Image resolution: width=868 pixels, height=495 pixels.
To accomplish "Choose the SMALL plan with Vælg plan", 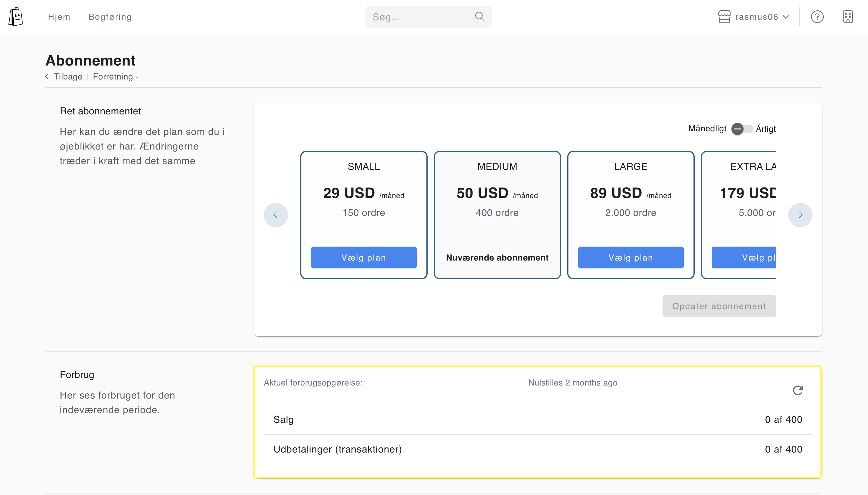I will pyautogui.click(x=364, y=258).
